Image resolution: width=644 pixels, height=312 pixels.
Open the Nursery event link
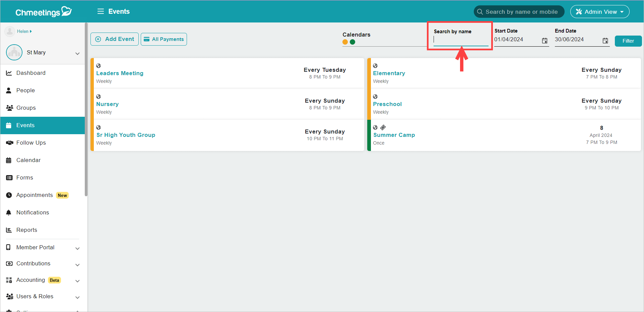click(108, 104)
